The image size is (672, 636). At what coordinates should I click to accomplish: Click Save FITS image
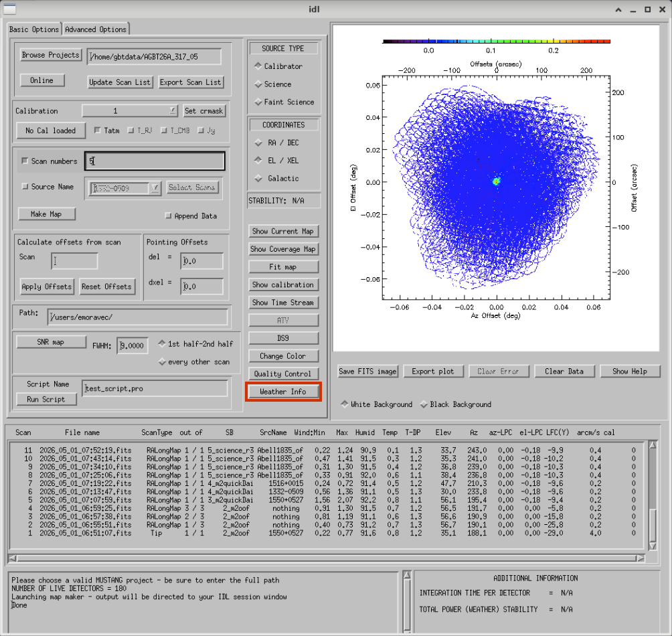click(368, 371)
